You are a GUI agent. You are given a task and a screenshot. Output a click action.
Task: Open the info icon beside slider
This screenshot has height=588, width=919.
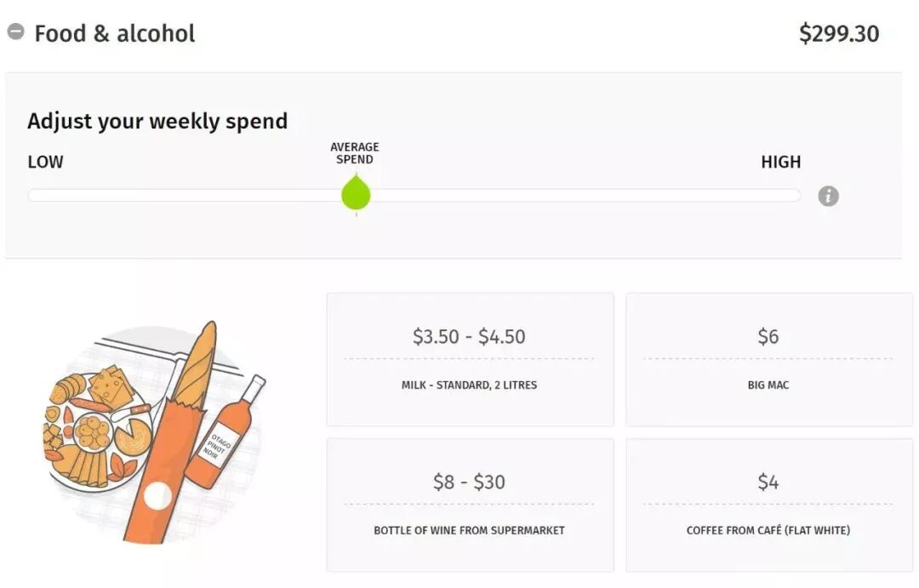tap(828, 197)
